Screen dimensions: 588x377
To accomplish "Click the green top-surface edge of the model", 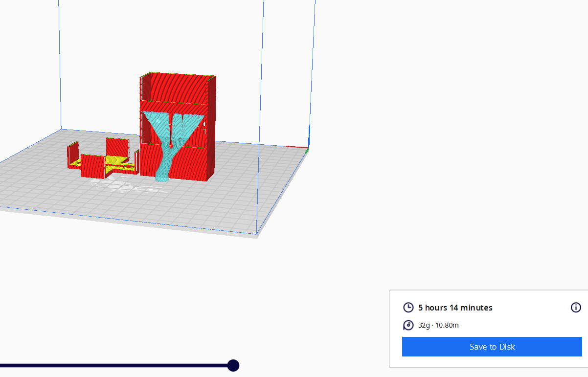I will [x=176, y=74].
